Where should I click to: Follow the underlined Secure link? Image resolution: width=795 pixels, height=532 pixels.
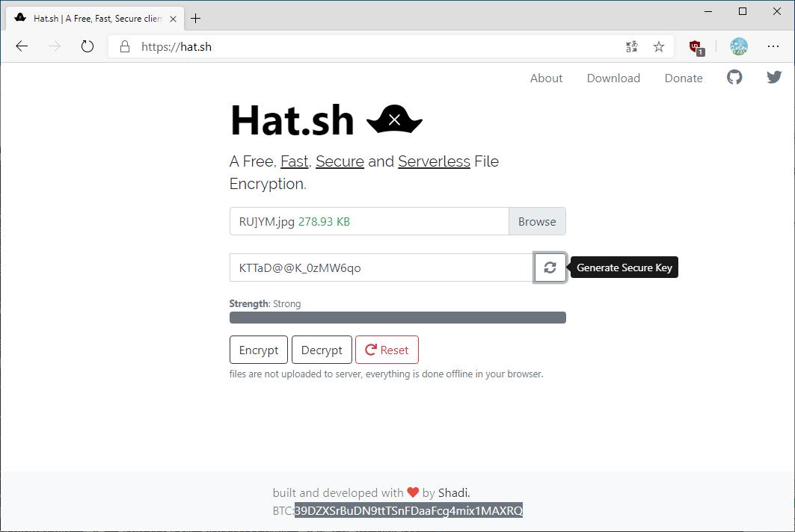(x=340, y=161)
